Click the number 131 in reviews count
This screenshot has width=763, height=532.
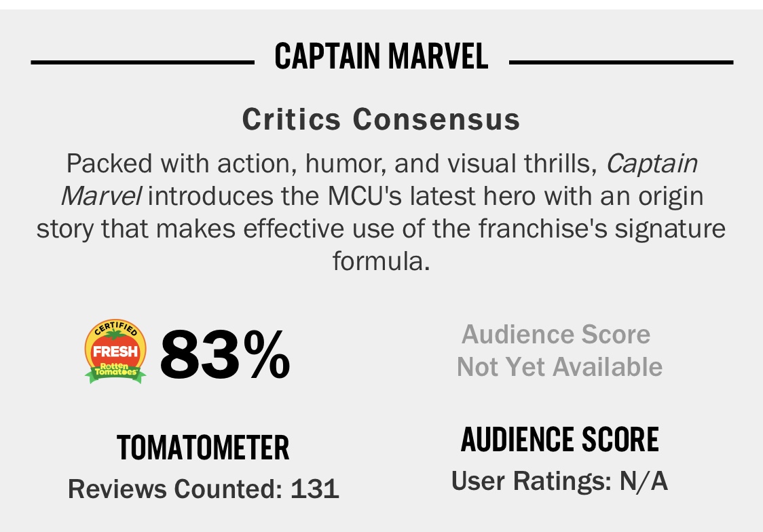(315, 489)
